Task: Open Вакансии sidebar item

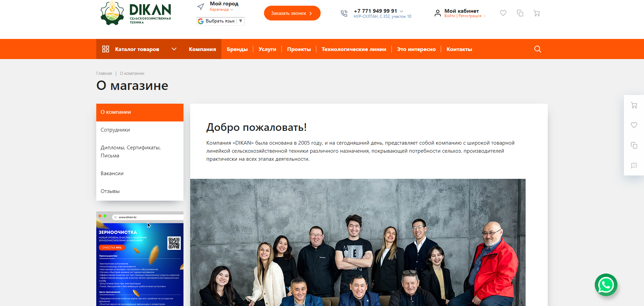Action: (140, 173)
